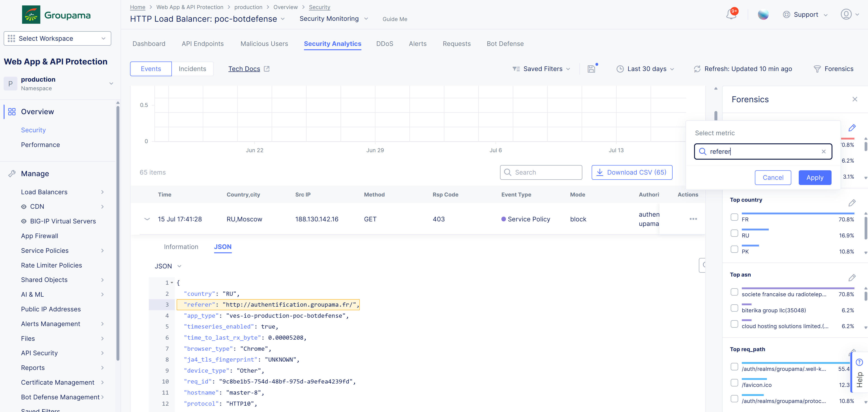Click the Manage wrench icon

[x=12, y=173]
